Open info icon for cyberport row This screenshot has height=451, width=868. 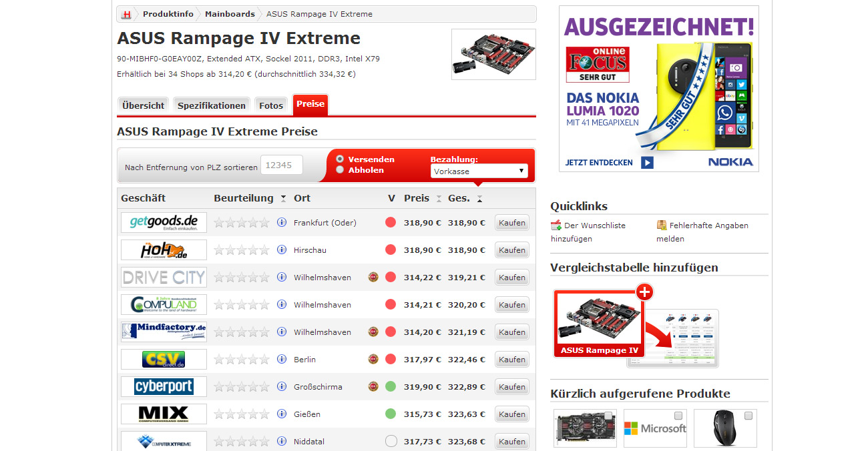click(x=282, y=386)
